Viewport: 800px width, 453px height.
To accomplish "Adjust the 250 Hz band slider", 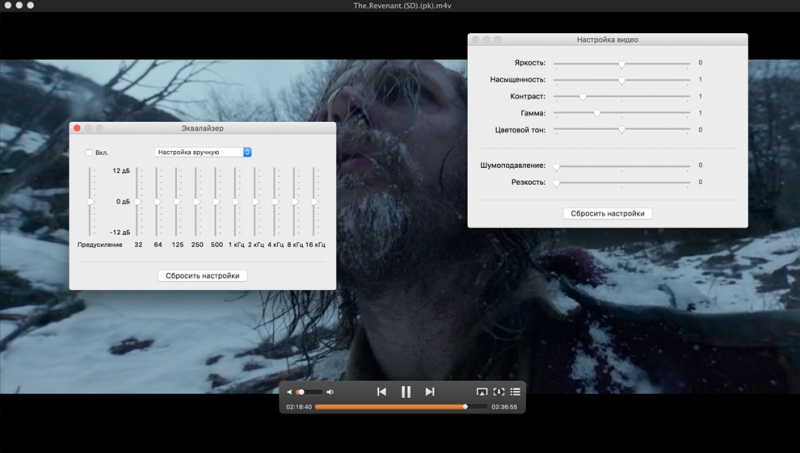I will pyautogui.click(x=196, y=202).
